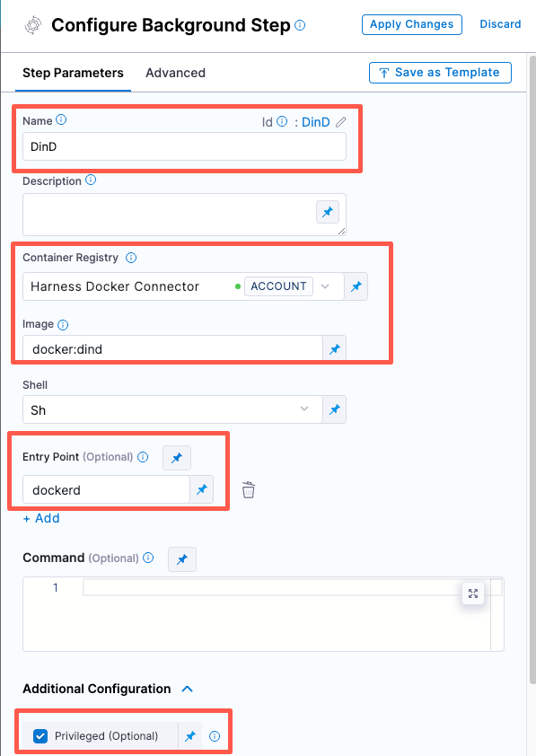Click the Apply Changes button
The width and height of the screenshot is (536, 756).
coord(411,24)
